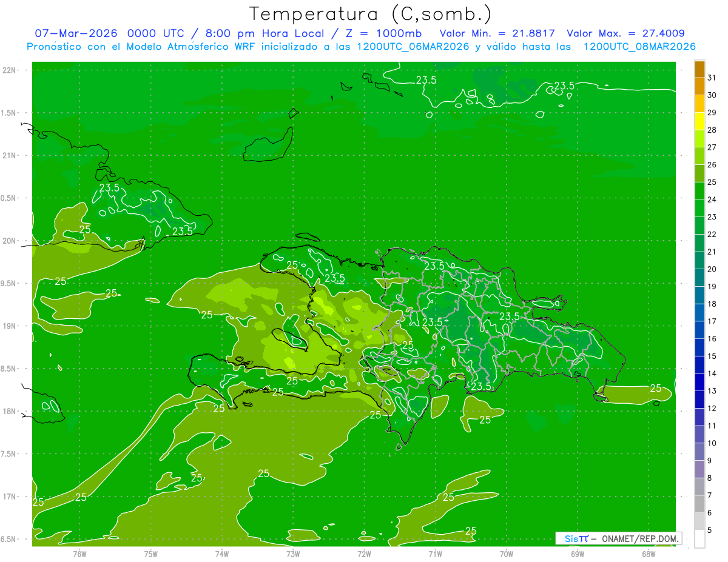The width and height of the screenshot is (728, 562).
Task: Click the legend value '5'
Action: [709, 530]
